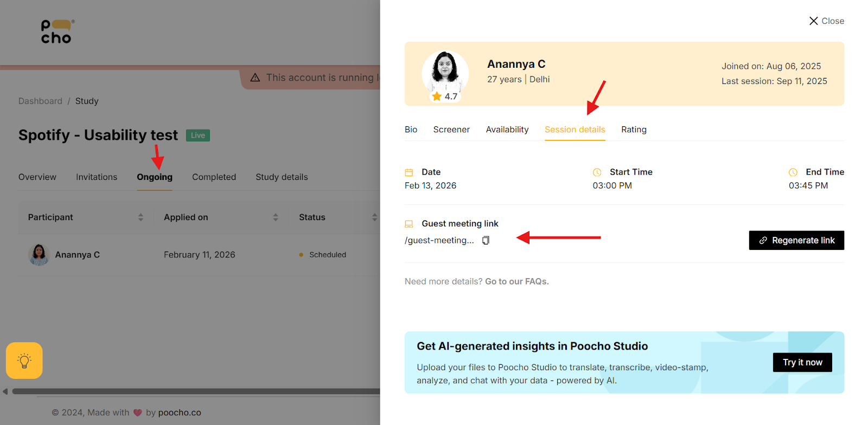Click the Live badge next to the study title

click(198, 136)
